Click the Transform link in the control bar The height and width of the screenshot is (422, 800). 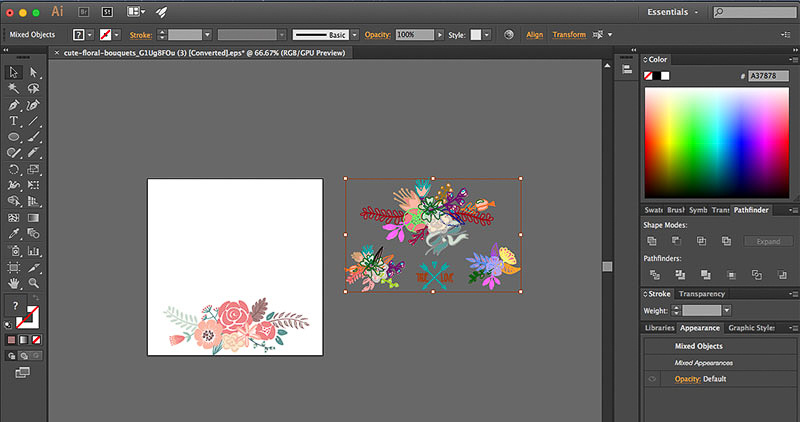(x=569, y=35)
